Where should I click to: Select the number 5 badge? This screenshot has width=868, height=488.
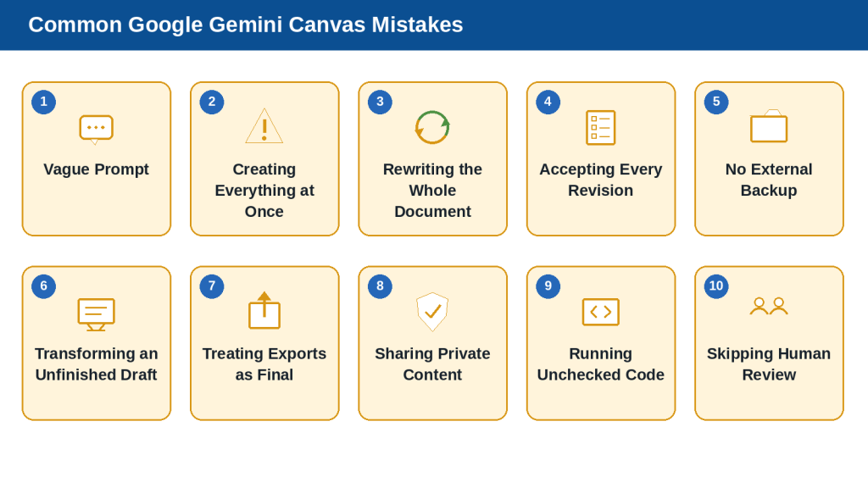click(x=716, y=102)
